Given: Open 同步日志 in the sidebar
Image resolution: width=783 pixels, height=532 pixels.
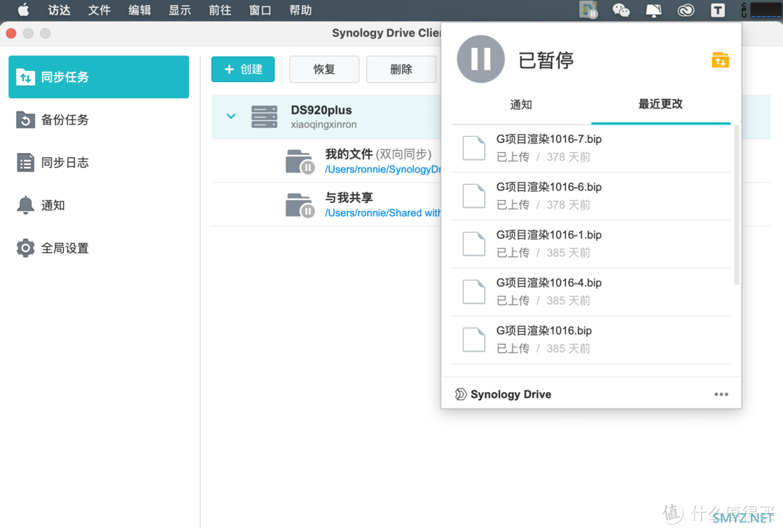Looking at the screenshot, I should click(99, 162).
